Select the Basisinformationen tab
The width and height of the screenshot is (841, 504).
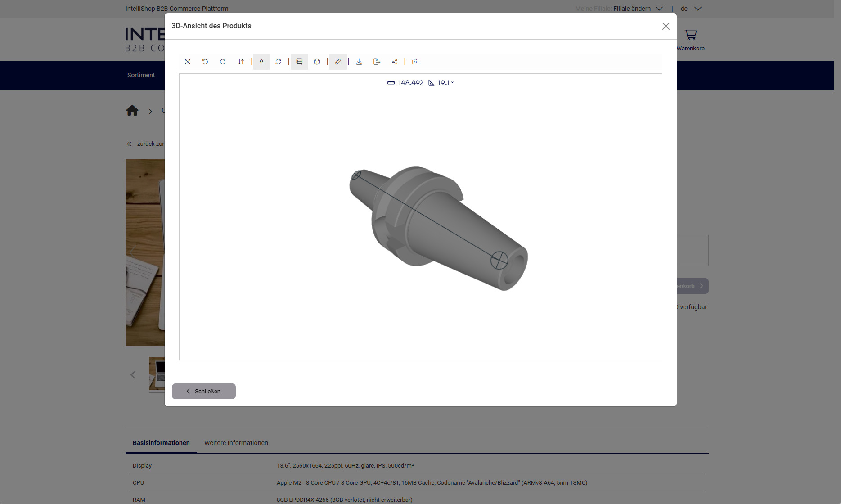161,443
